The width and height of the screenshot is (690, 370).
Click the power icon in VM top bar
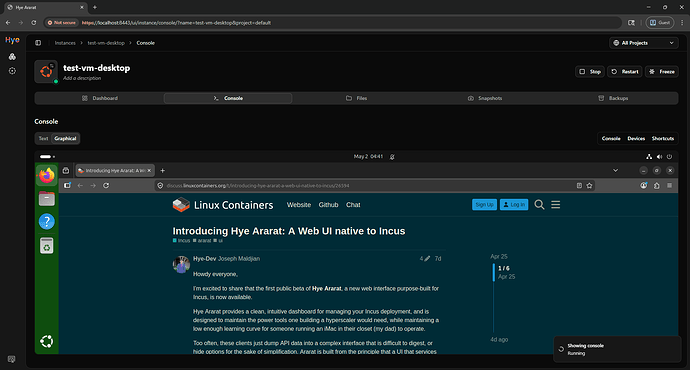pyautogui.click(x=669, y=157)
